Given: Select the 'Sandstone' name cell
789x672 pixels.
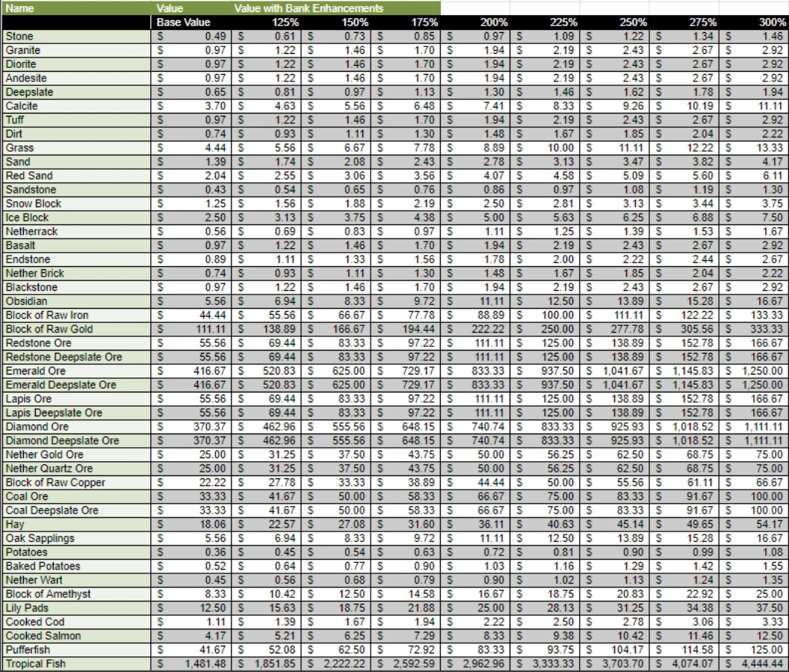Looking at the screenshot, I should [x=76, y=190].
